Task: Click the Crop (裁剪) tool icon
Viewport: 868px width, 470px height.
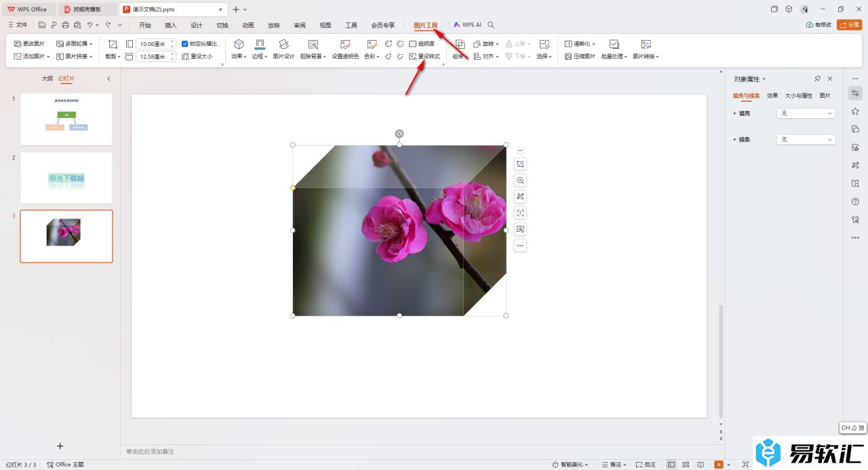Action: (113, 44)
